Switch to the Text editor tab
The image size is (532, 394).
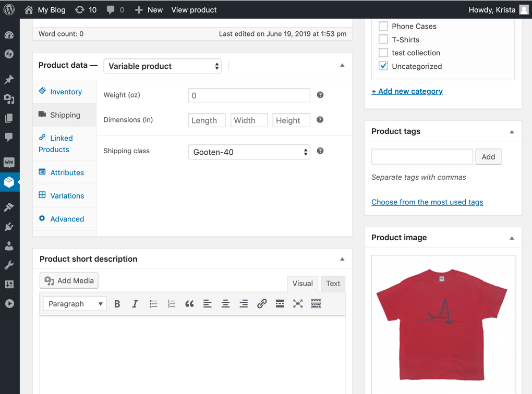coord(333,284)
